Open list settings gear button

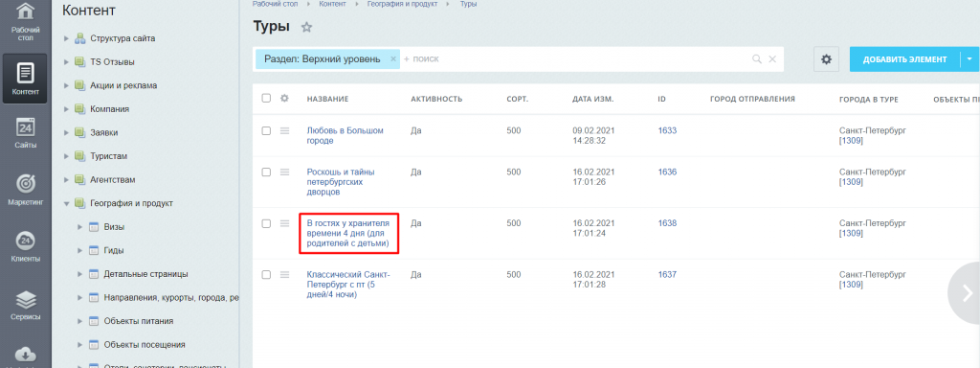pyautogui.click(x=826, y=59)
